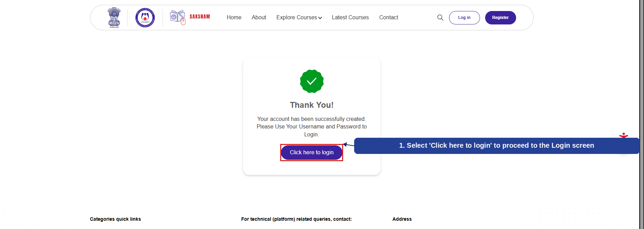Image resolution: width=644 pixels, height=229 pixels.
Task: Open Latest Courses menu item
Action: tap(350, 17)
